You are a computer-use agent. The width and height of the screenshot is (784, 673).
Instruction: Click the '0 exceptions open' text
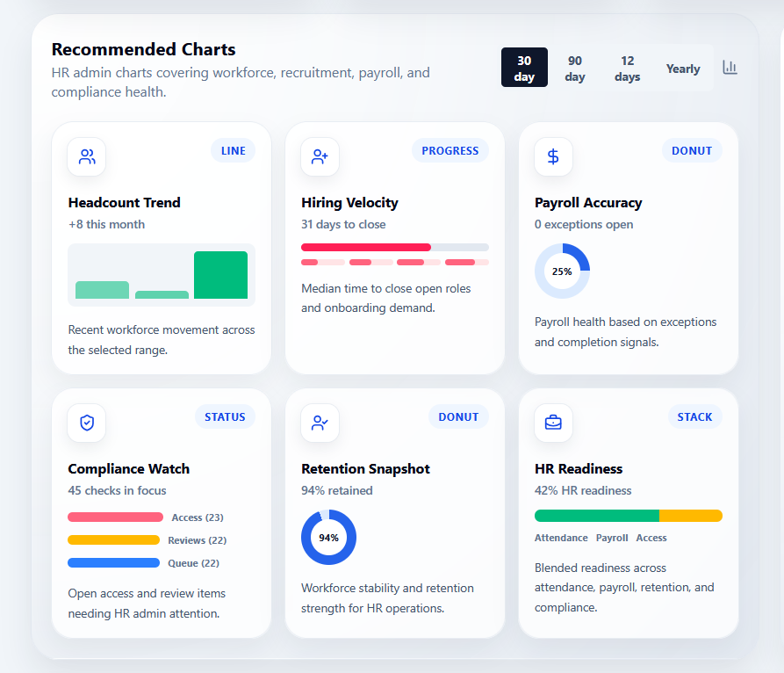tap(584, 224)
